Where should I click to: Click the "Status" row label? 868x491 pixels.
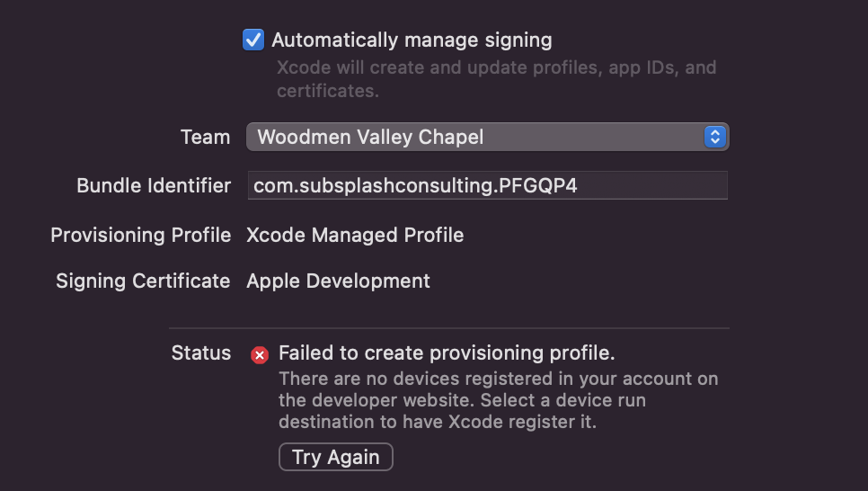click(201, 353)
